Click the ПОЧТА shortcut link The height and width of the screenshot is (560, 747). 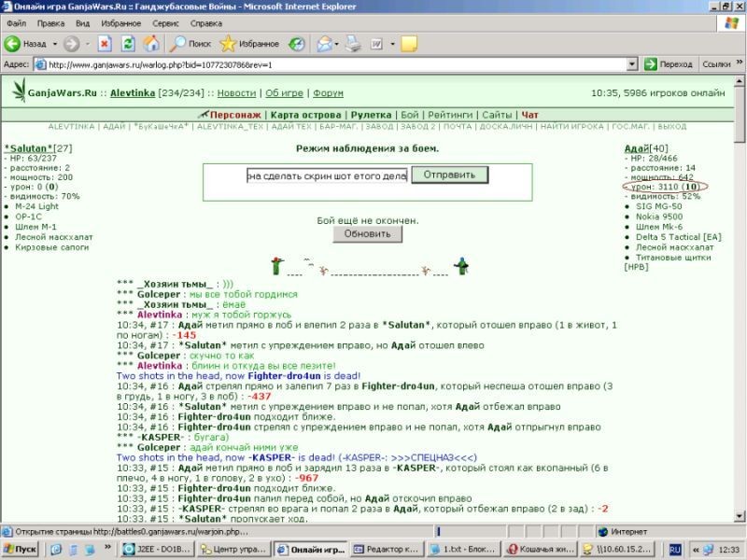[x=458, y=126]
